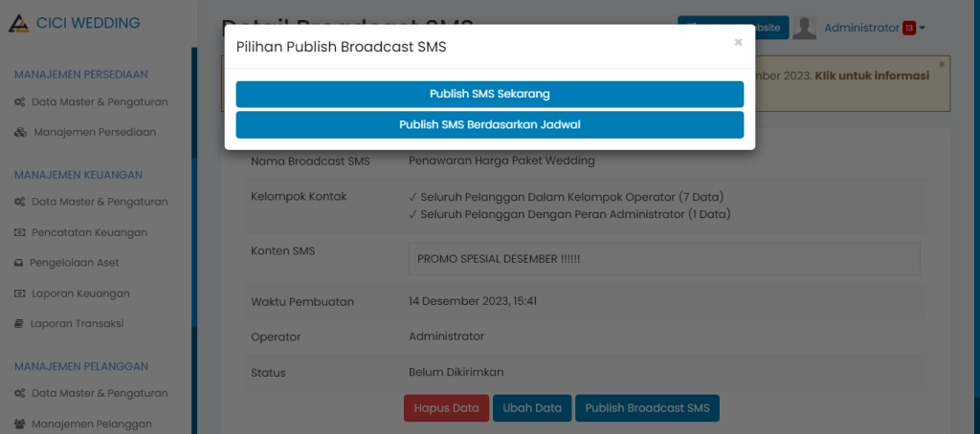Click gears icon beside Persediaan Data Master
This screenshot has height=434, width=980.
(20, 101)
